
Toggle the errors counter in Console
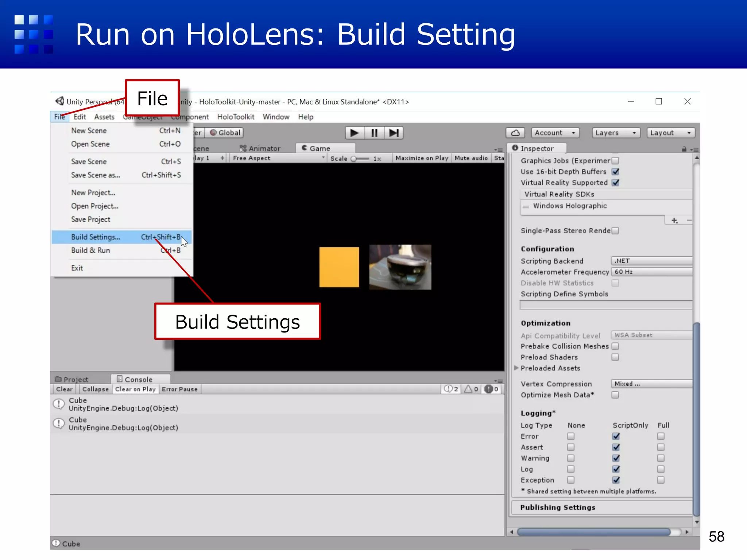pyautogui.click(x=491, y=389)
